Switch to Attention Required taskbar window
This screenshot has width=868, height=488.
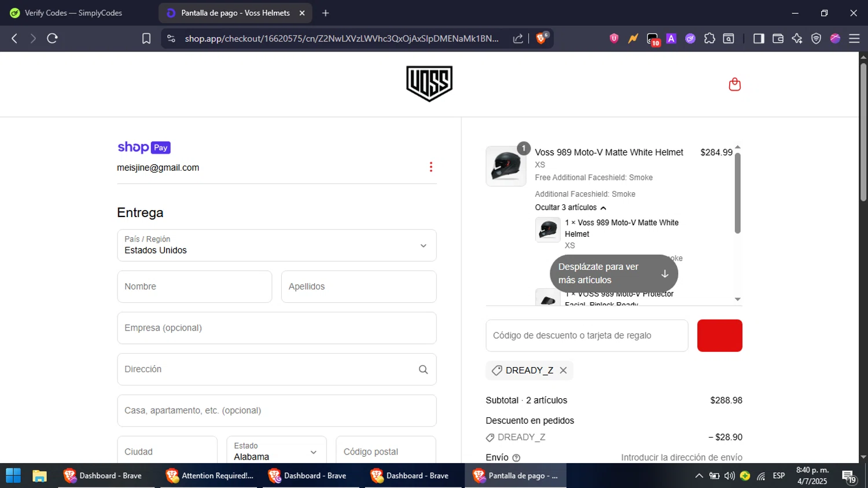click(x=209, y=476)
